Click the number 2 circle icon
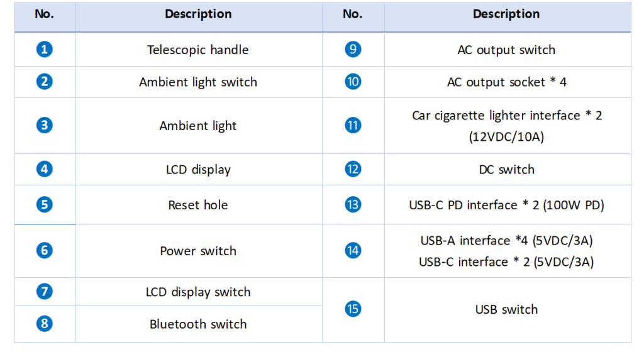This screenshot has width=644, height=352. (45, 81)
